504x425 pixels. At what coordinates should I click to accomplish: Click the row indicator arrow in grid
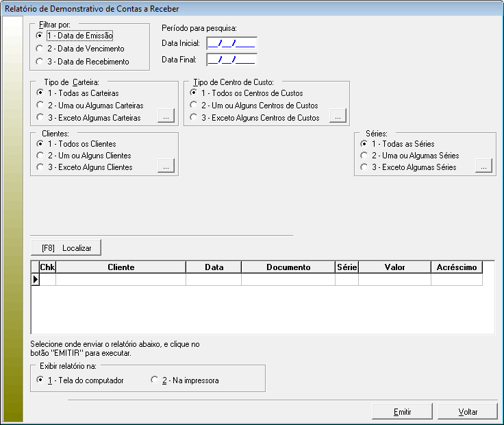coord(36,280)
